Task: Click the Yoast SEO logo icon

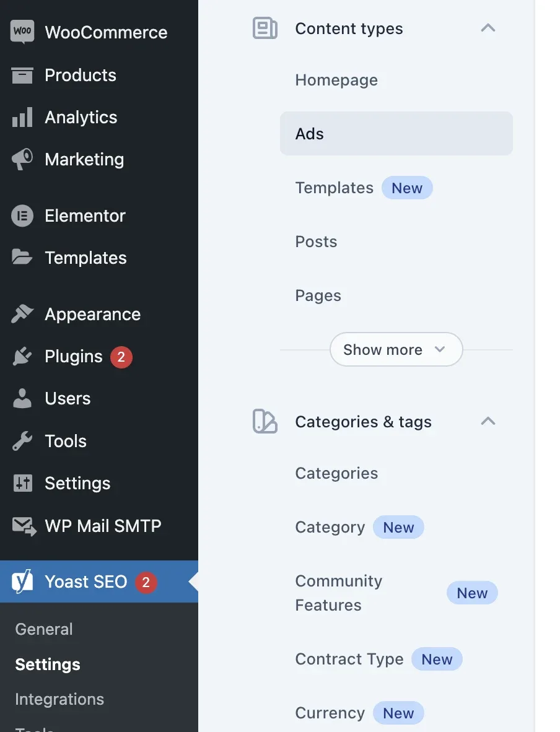Action: [22, 582]
